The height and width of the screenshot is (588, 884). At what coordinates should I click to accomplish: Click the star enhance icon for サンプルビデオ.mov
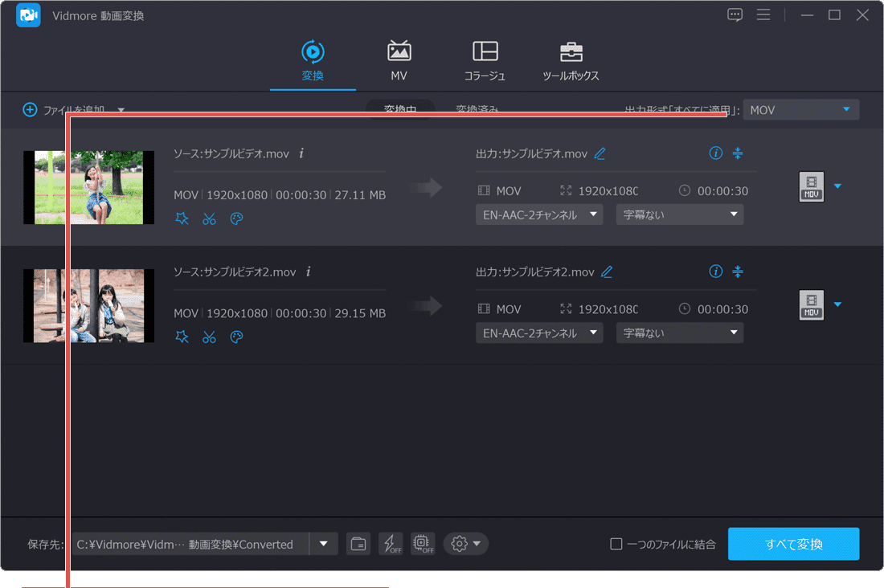point(182,219)
